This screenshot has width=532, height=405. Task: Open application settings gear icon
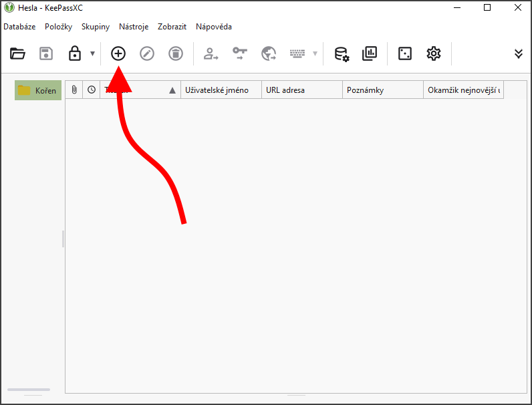pyautogui.click(x=434, y=53)
